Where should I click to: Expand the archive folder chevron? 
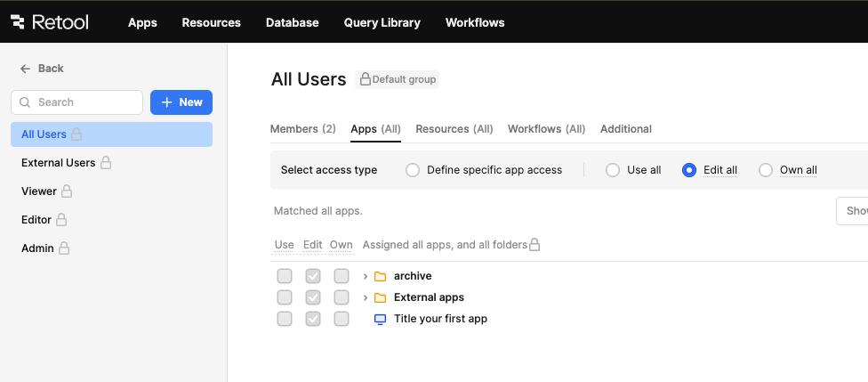click(x=366, y=276)
